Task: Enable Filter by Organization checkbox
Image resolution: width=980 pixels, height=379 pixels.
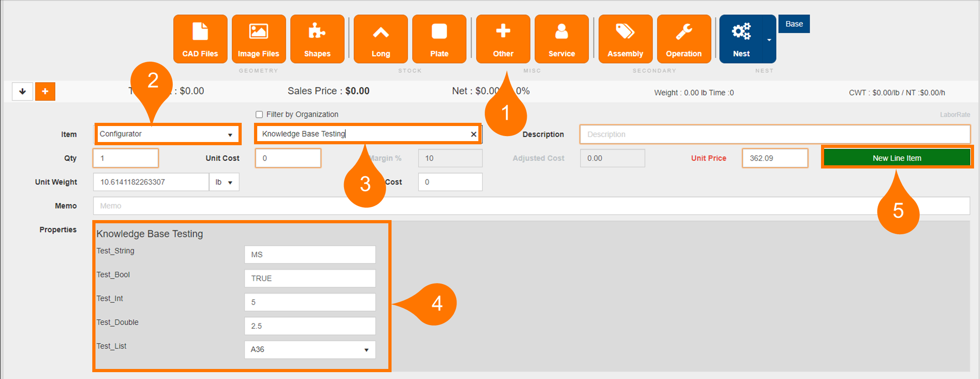Action: click(259, 115)
